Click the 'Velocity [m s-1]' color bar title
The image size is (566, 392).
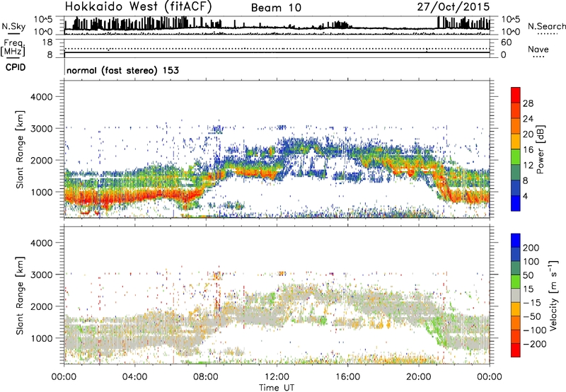(553, 295)
